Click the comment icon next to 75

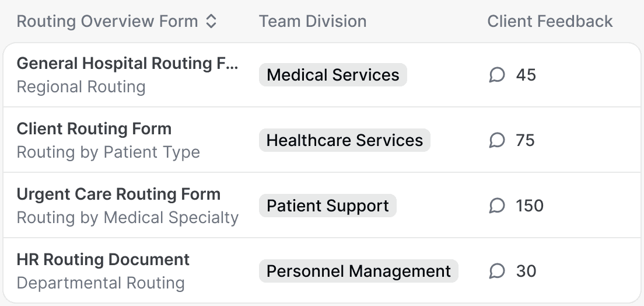pos(496,140)
